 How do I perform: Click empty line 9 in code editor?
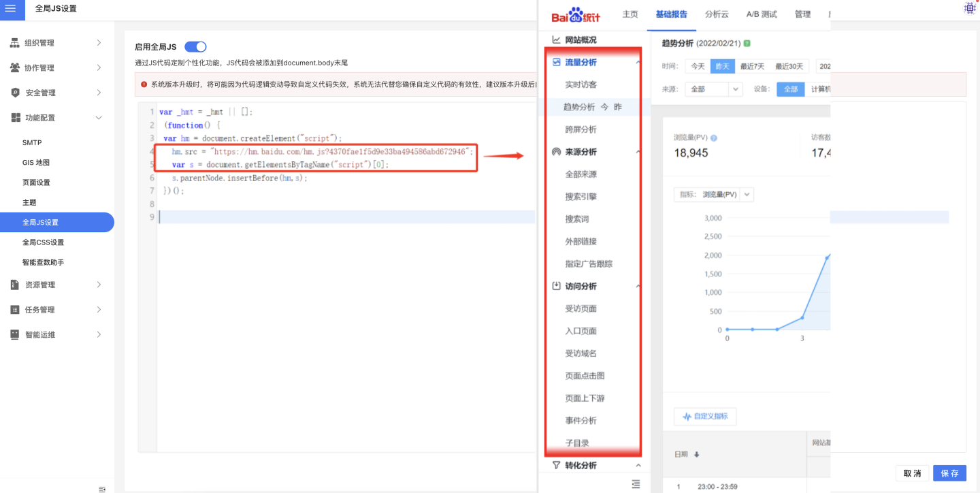[x=340, y=217]
